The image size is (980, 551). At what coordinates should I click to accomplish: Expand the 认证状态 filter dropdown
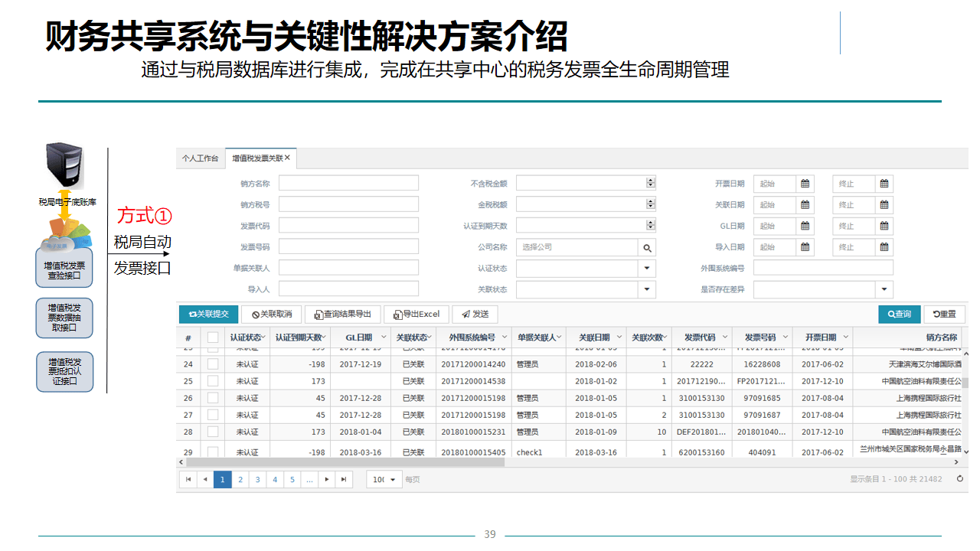point(647,268)
